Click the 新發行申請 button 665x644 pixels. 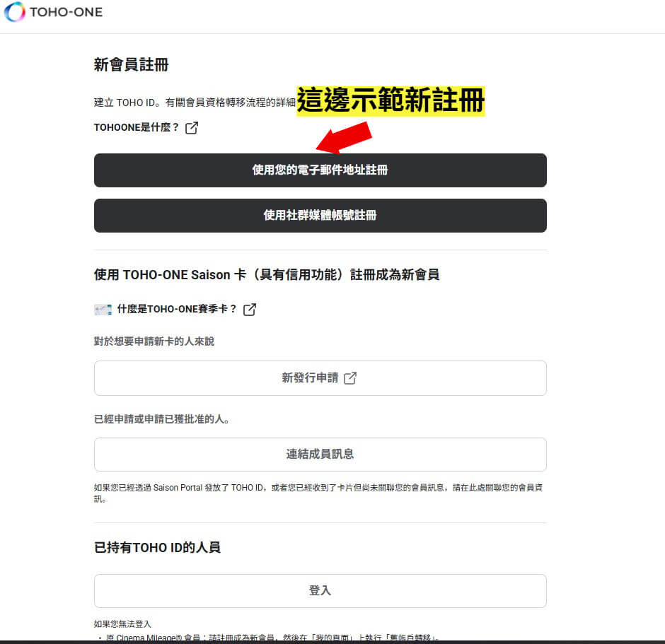tap(320, 378)
